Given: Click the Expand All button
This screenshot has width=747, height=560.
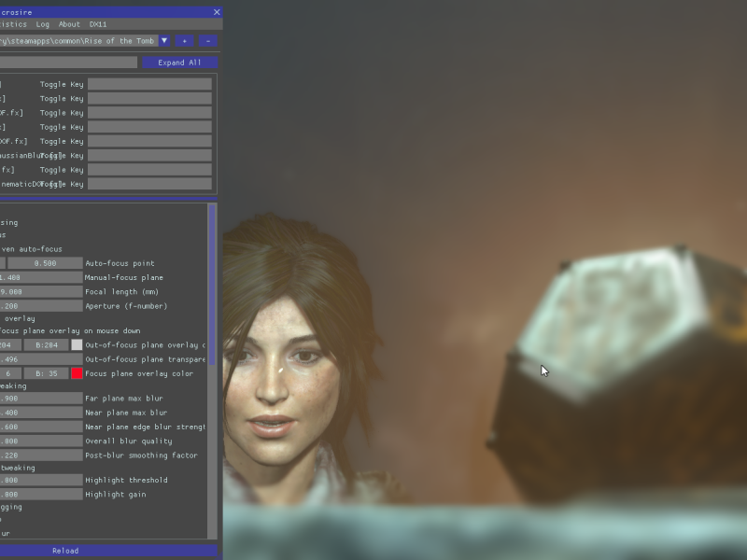Looking at the screenshot, I should pyautogui.click(x=179, y=63).
